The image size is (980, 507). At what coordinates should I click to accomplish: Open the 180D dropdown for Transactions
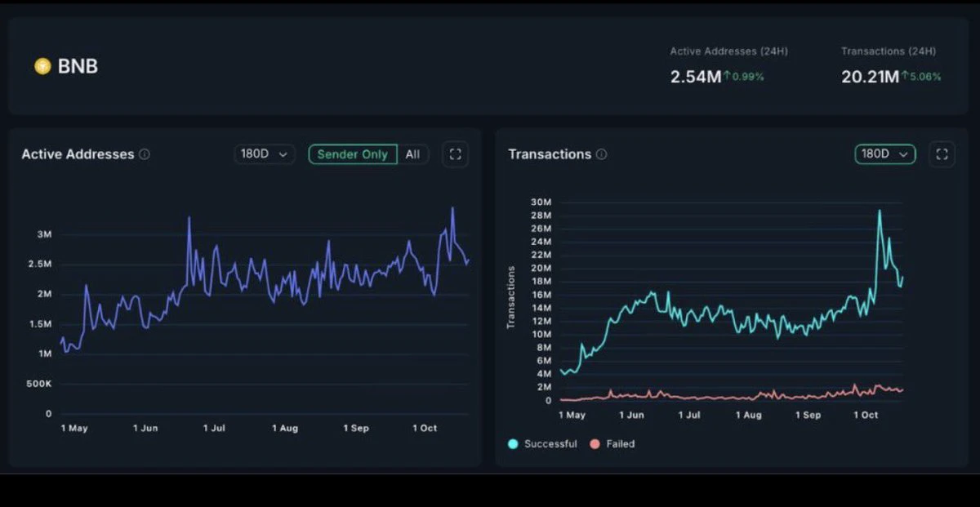coord(885,154)
